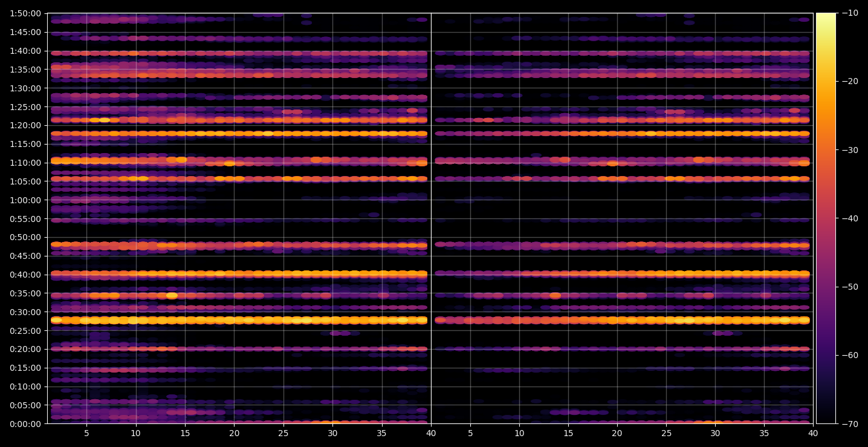This screenshot has width=868, height=447.
Task: Pick the 1:20:00 time axis label
Action: tap(25, 125)
